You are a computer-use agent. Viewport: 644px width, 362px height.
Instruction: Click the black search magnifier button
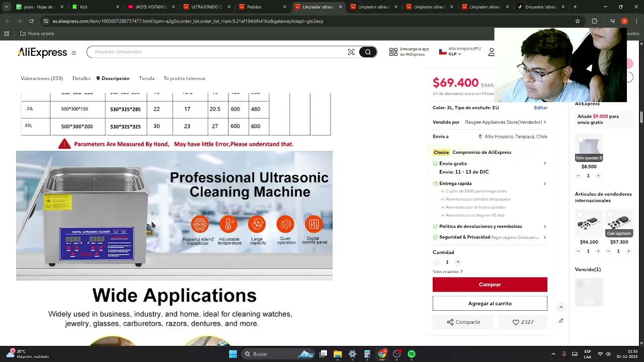click(368, 52)
